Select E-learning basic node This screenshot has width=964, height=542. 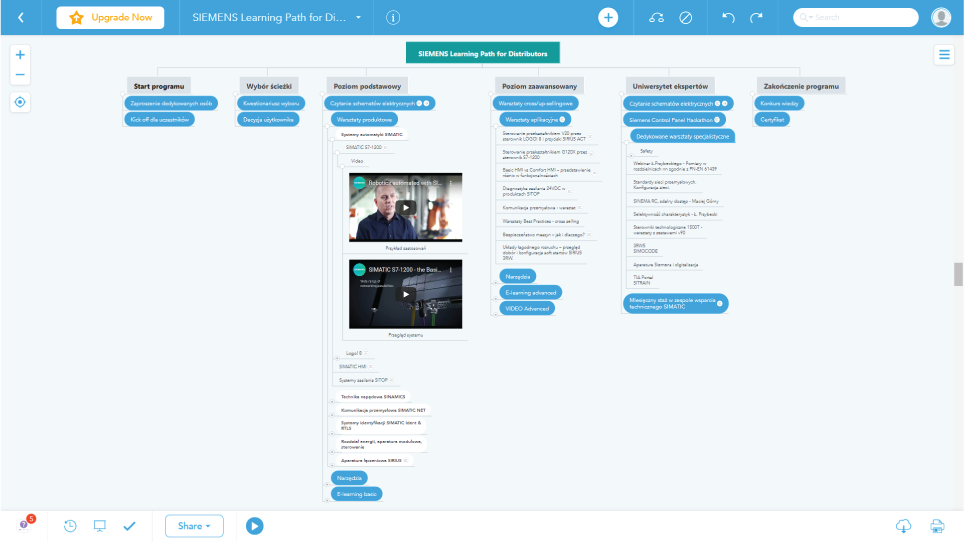coord(357,493)
